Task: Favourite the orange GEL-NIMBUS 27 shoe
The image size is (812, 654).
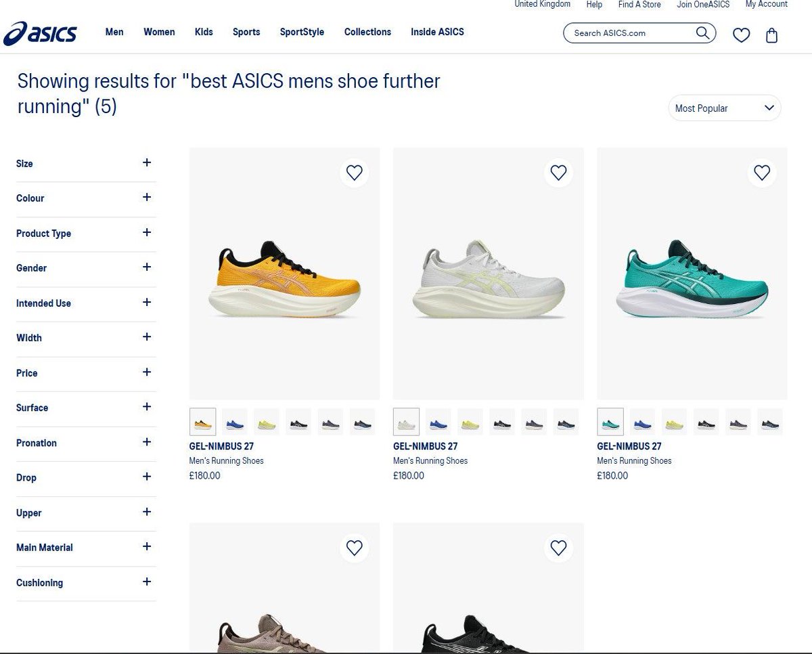Action: coord(355,173)
